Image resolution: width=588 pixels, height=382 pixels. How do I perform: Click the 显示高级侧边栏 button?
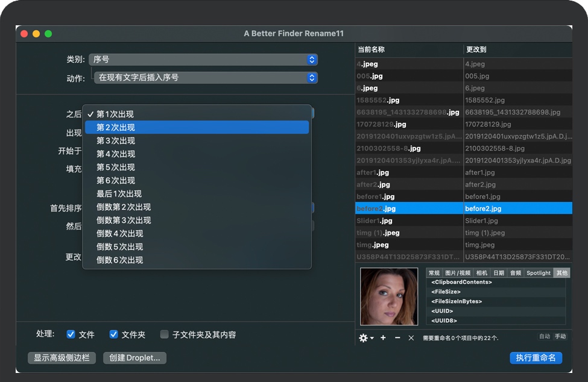[62, 357]
